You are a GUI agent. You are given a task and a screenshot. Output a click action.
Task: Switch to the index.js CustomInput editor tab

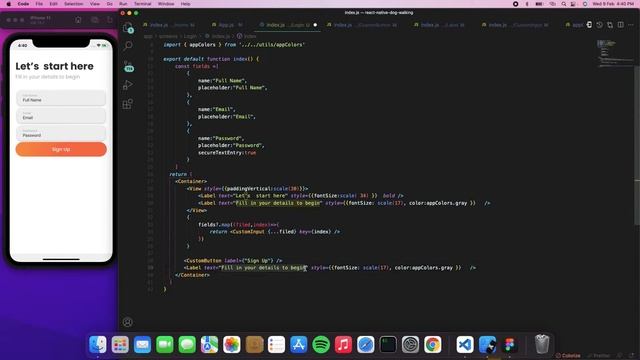click(x=516, y=25)
